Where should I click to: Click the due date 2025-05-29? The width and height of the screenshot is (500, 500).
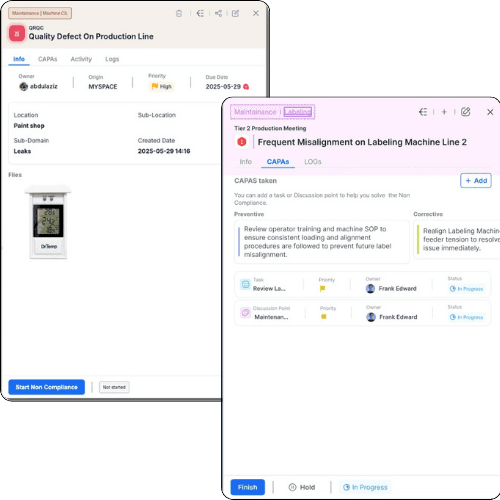point(223,87)
